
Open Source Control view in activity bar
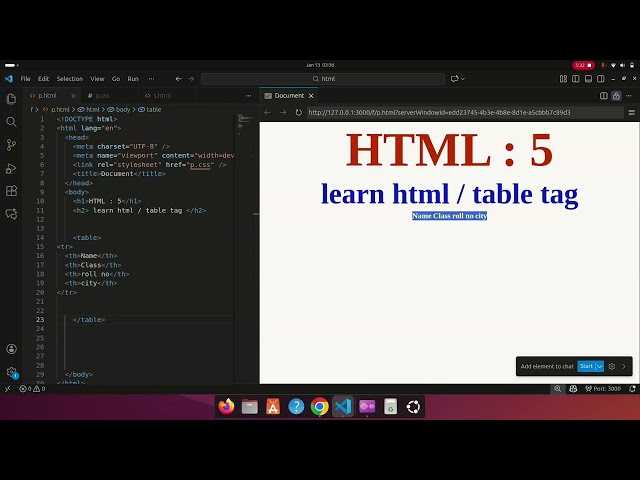pyautogui.click(x=11, y=145)
